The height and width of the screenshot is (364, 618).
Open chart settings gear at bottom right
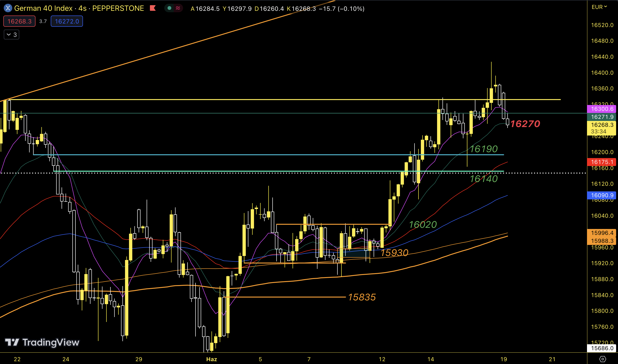coord(602,359)
